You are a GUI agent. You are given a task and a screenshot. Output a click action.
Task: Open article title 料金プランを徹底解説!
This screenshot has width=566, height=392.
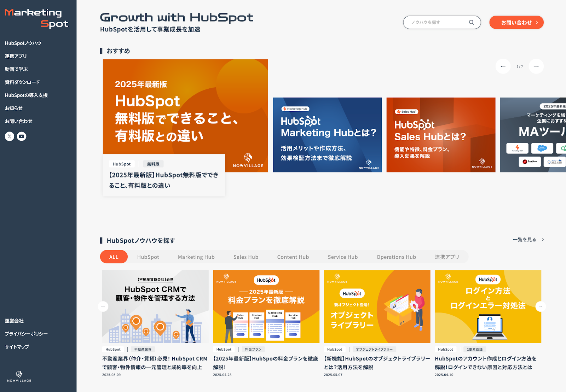pyautogui.click(x=266, y=363)
